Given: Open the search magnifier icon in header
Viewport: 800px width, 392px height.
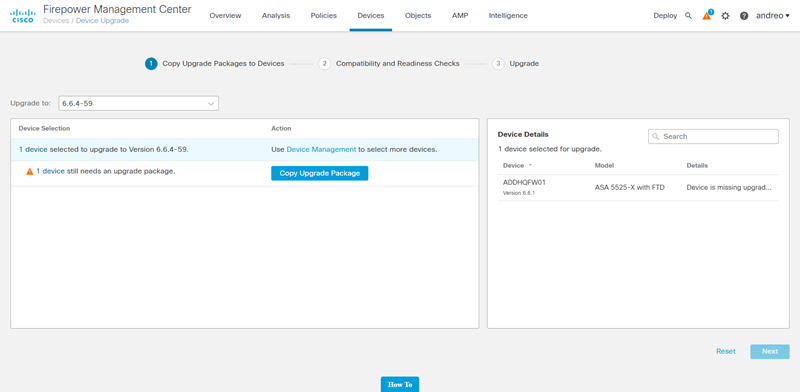Looking at the screenshot, I should pyautogui.click(x=688, y=16).
